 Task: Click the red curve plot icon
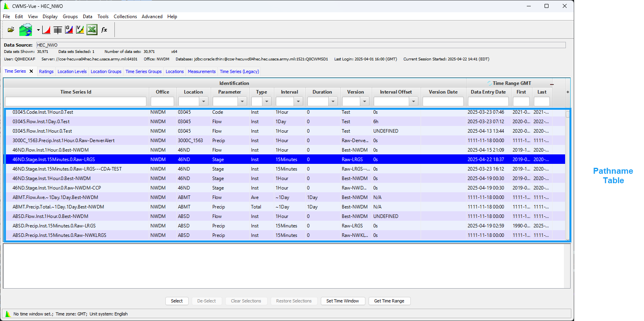[46, 30]
